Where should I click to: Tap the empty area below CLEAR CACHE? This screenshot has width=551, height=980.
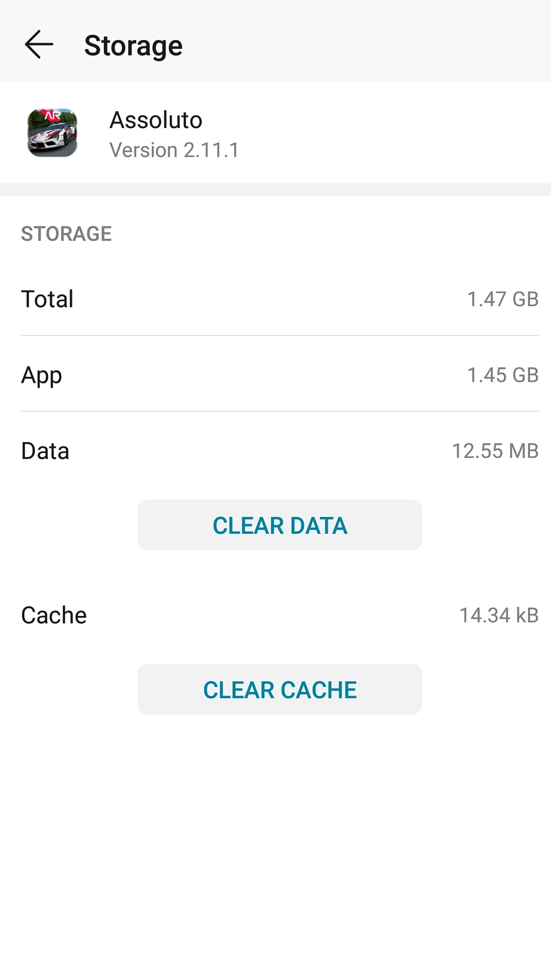(275, 847)
